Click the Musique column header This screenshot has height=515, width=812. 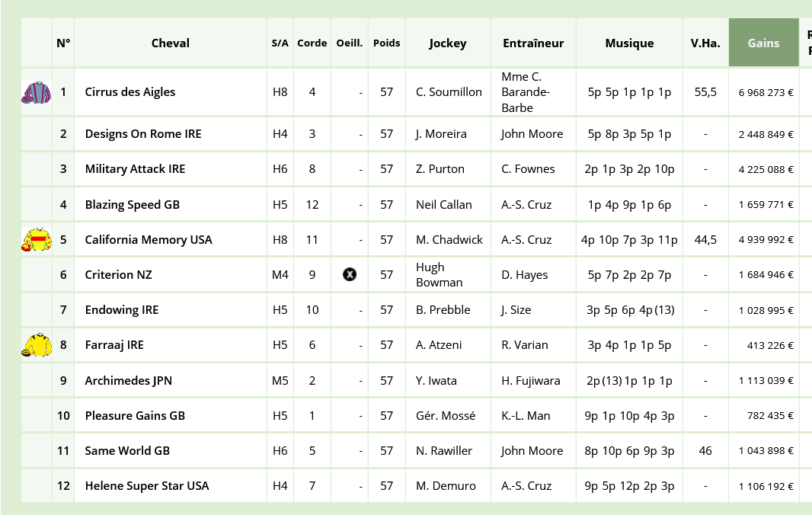pyautogui.click(x=629, y=43)
